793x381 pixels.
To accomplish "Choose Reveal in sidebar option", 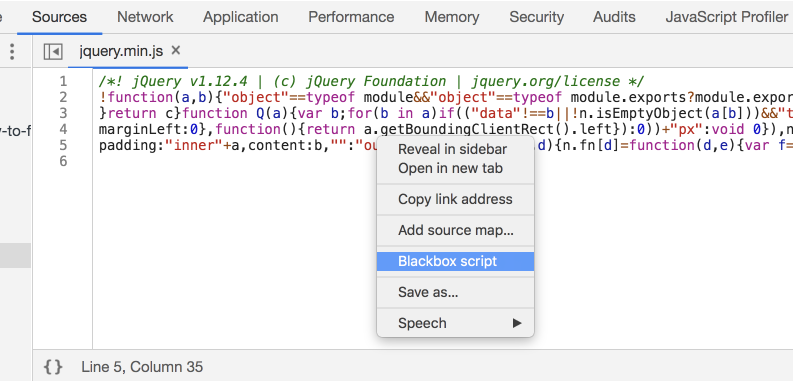I will [455, 149].
